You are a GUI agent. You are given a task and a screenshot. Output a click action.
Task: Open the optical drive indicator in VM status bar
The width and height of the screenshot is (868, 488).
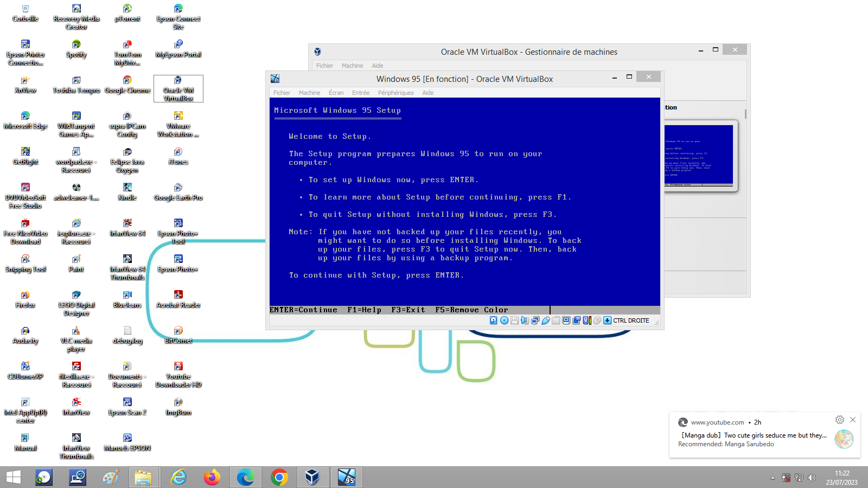pos(504,320)
